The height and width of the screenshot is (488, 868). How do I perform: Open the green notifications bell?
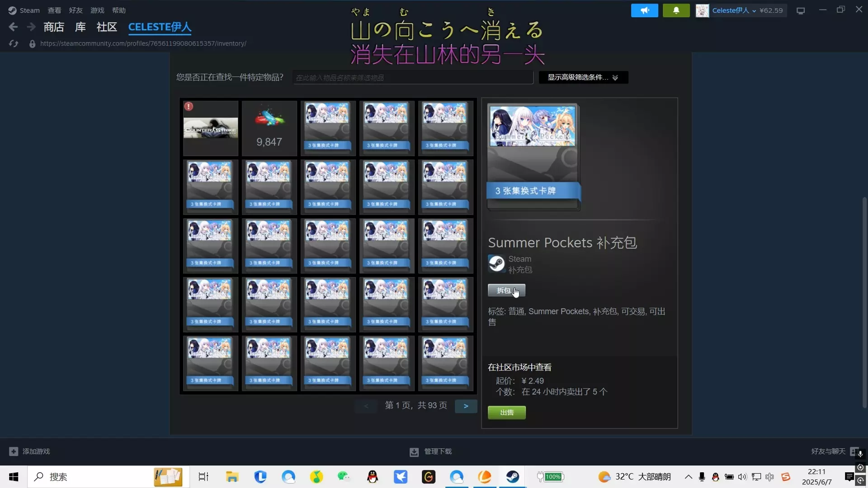click(x=676, y=10)
